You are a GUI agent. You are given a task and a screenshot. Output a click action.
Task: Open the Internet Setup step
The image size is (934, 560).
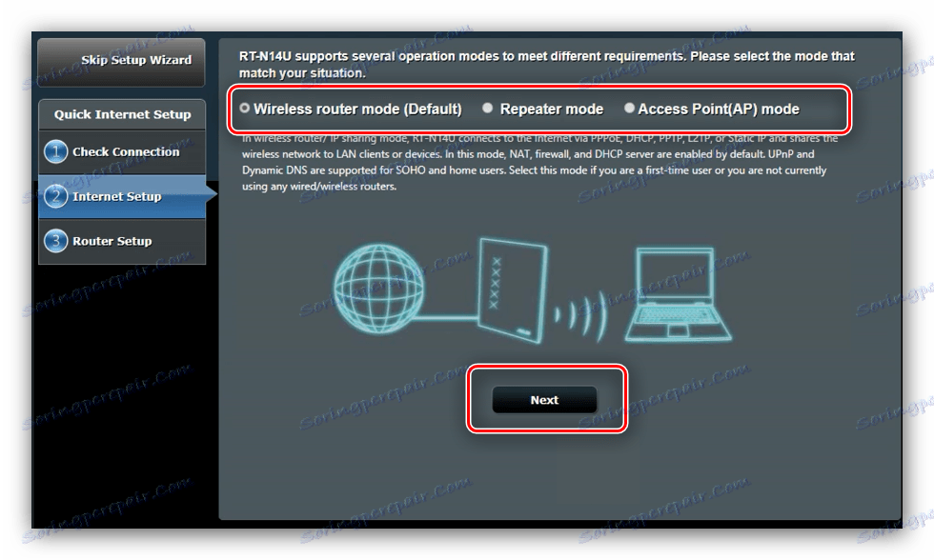pos(122,196)
